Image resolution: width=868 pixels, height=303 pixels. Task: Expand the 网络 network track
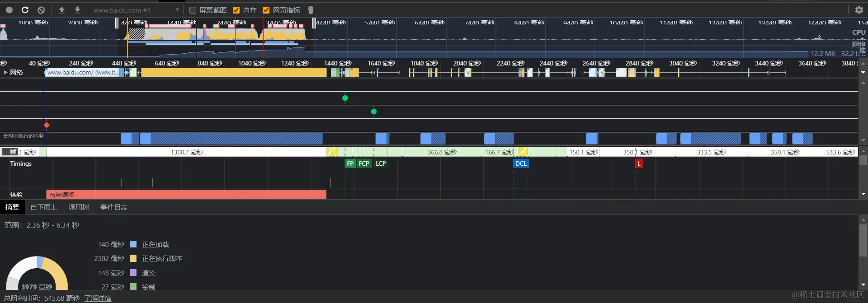(6, 72)
